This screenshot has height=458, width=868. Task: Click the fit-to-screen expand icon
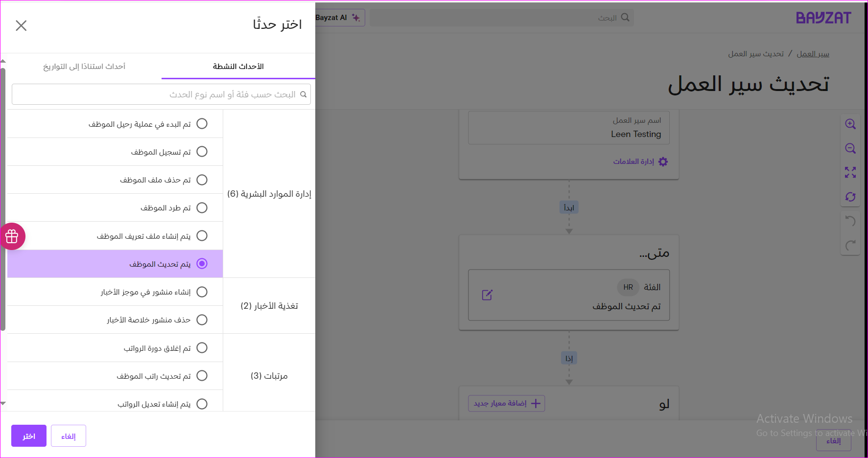(850, 172)
